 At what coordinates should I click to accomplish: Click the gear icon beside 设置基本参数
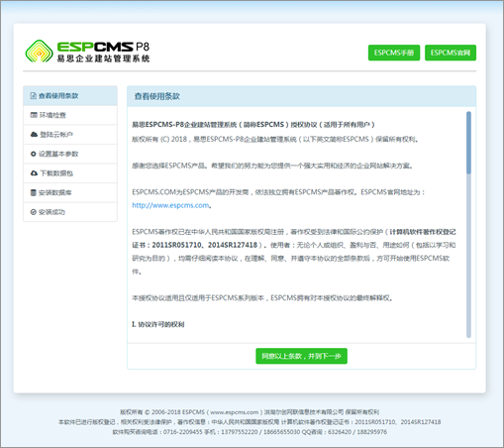pos(33,154)
